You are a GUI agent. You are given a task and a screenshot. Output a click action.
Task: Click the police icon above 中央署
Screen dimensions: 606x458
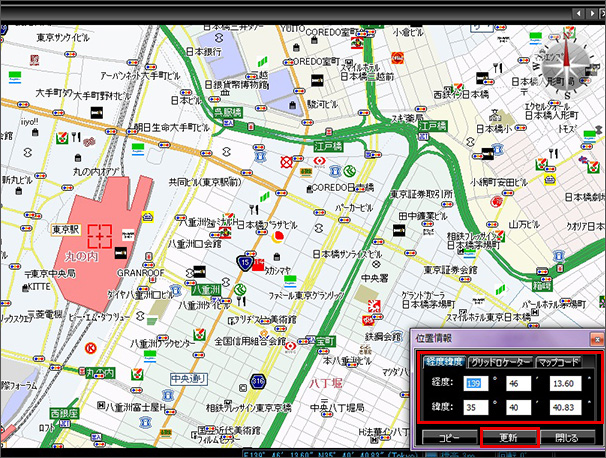click(376, 265)
